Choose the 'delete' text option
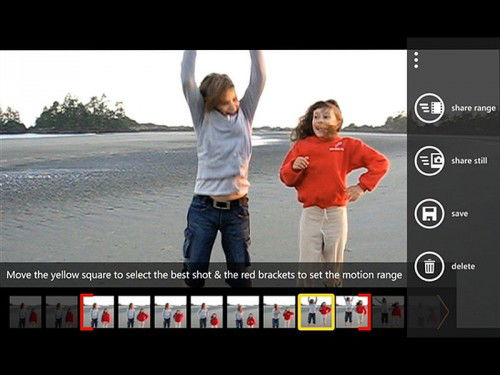Screen dimensions: 500x375 tap(463, 266)
